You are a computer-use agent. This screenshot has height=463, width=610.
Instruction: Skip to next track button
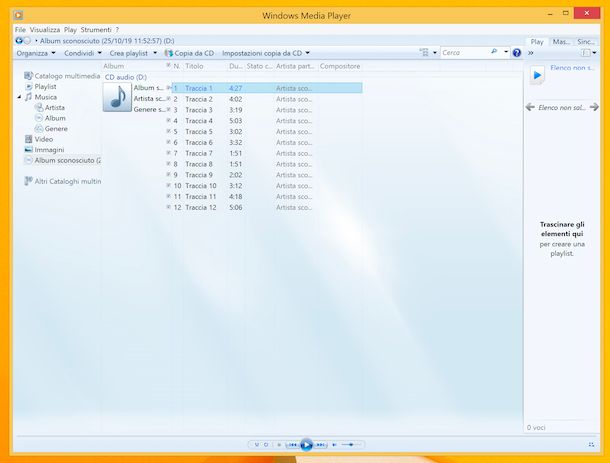tap(321, 444)
